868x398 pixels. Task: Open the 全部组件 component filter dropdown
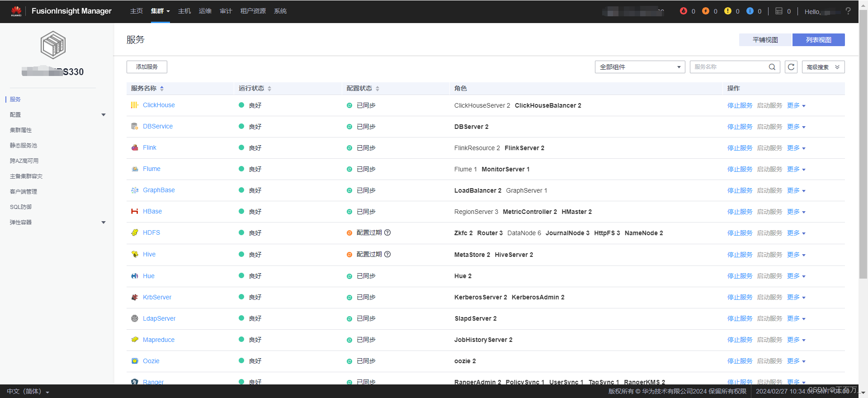pos(640,67)
